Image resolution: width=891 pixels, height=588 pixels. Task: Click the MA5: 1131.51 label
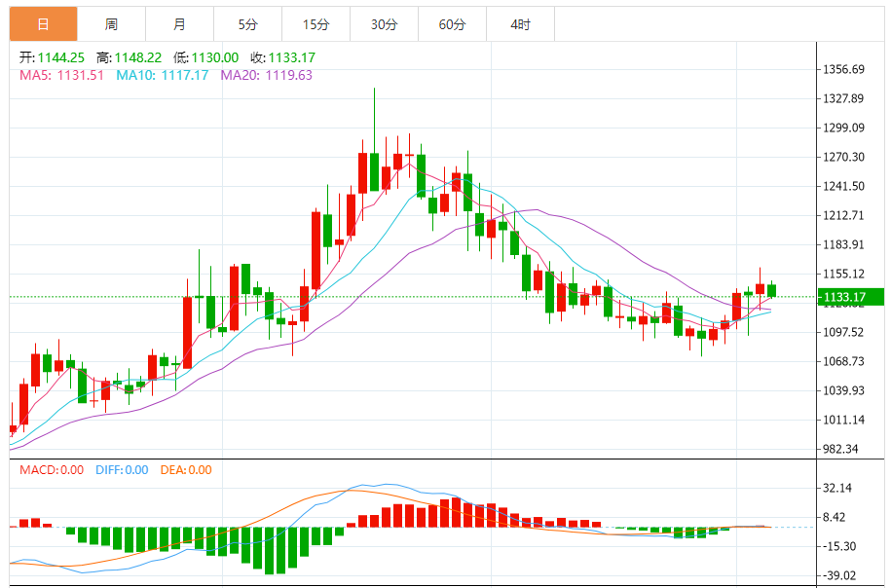62,75
